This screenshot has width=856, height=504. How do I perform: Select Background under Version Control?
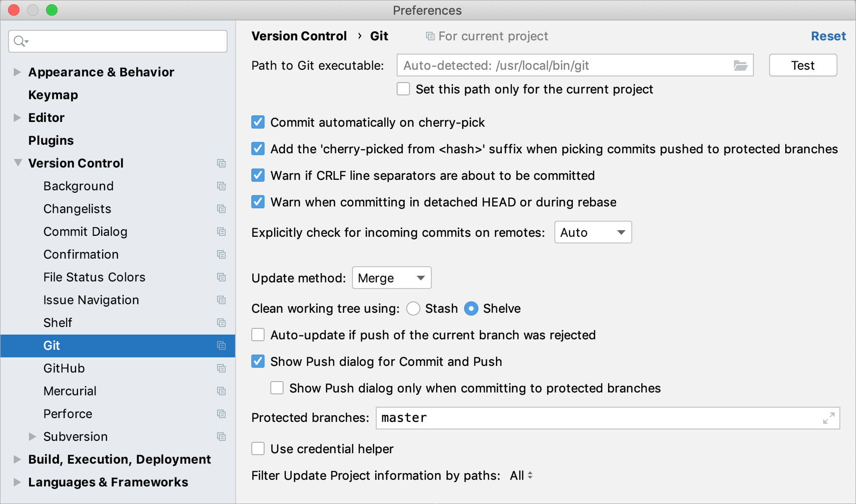pyautogui.click(x=78, y=186)
